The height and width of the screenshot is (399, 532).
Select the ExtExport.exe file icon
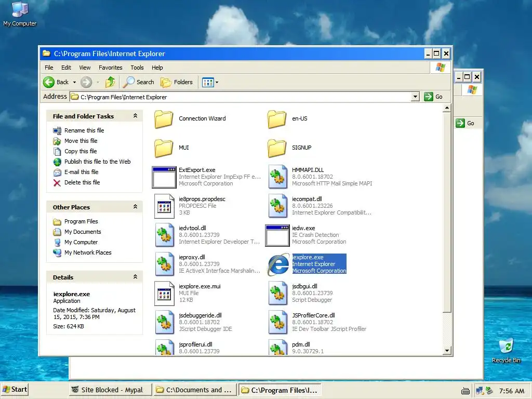[x=164, y=177]
